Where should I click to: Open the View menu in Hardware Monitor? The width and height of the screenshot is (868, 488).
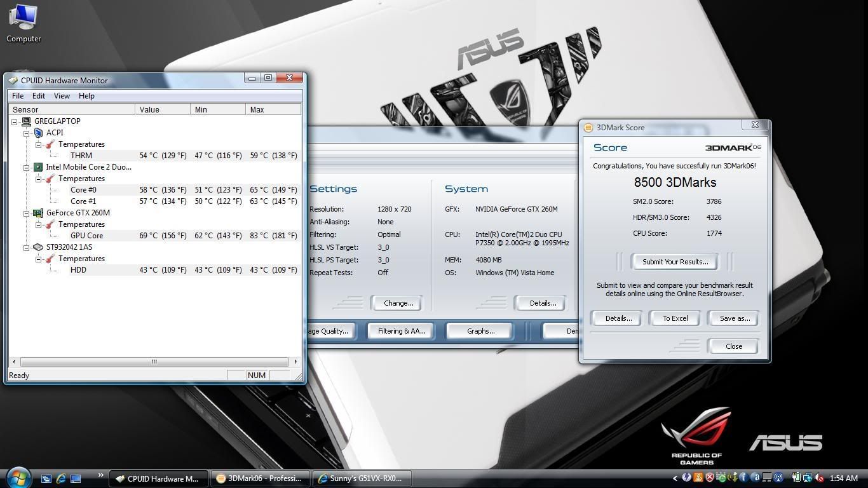click(62, 96)
